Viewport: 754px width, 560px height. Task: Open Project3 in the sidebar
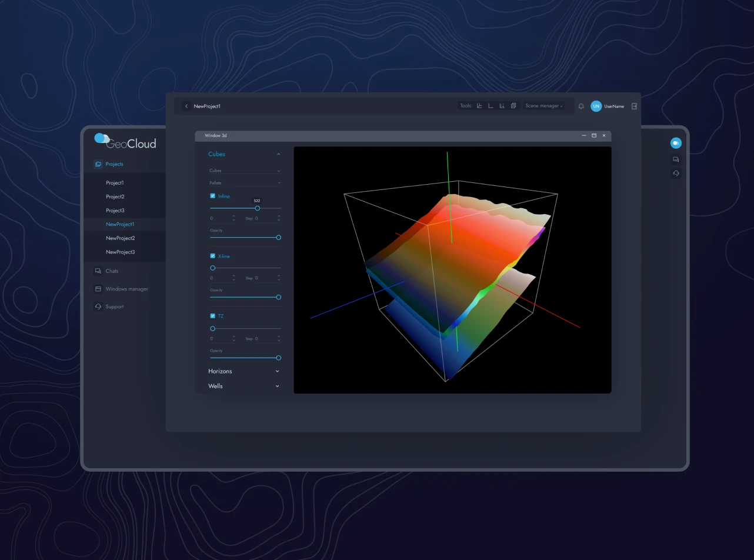115,211
